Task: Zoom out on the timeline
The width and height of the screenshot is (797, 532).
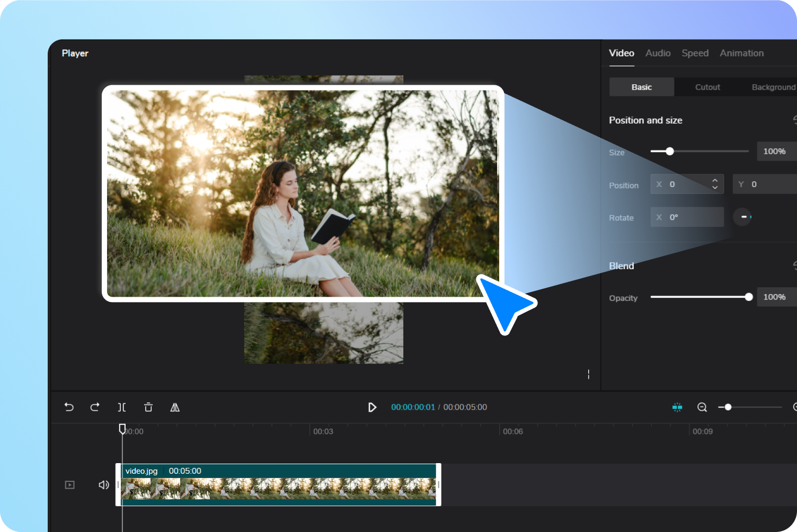Action: click(702, 407)
